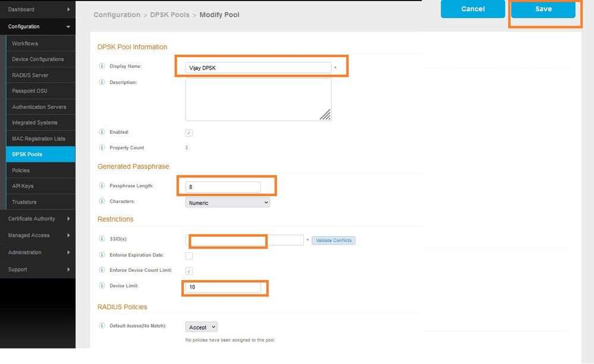Open MAC Registration Lists in sidebar
Viewport: 594px width, 364px height.
[x=39, y=139]
